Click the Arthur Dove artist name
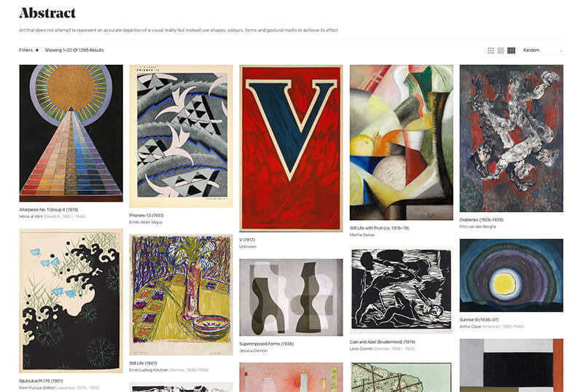This screenshot has height=392, width=583. [470, 326]
